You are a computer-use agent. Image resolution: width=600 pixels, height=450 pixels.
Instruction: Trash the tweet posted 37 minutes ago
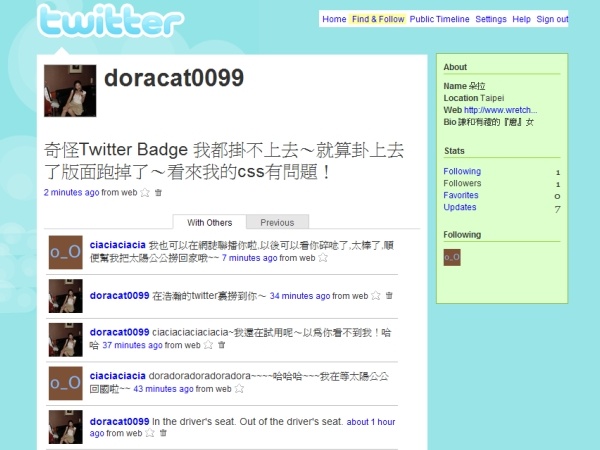pos(222,345)
